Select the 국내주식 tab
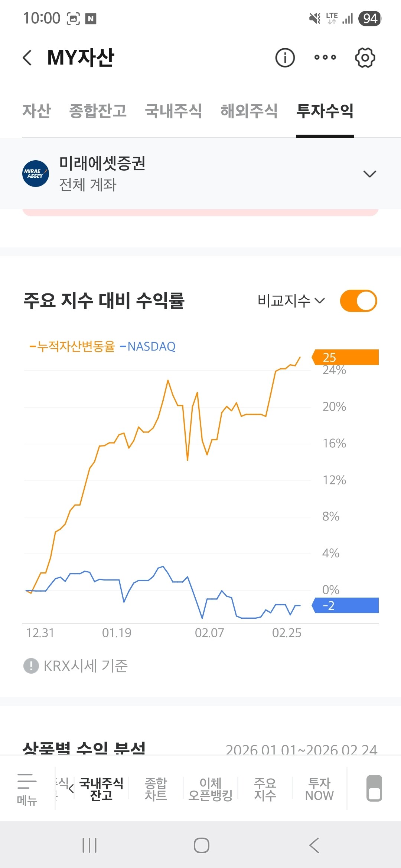The height and width of the screenshot is (868, 401). click(173, 111)
